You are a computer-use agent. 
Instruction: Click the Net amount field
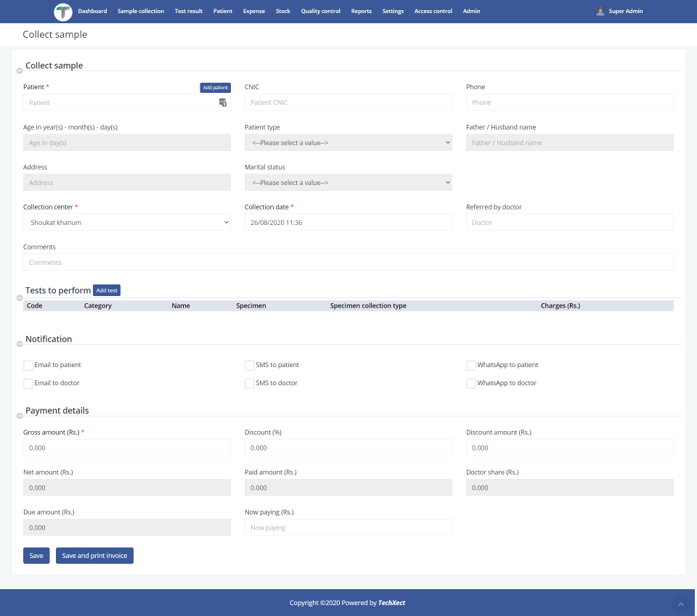click(x=126, y=488)
